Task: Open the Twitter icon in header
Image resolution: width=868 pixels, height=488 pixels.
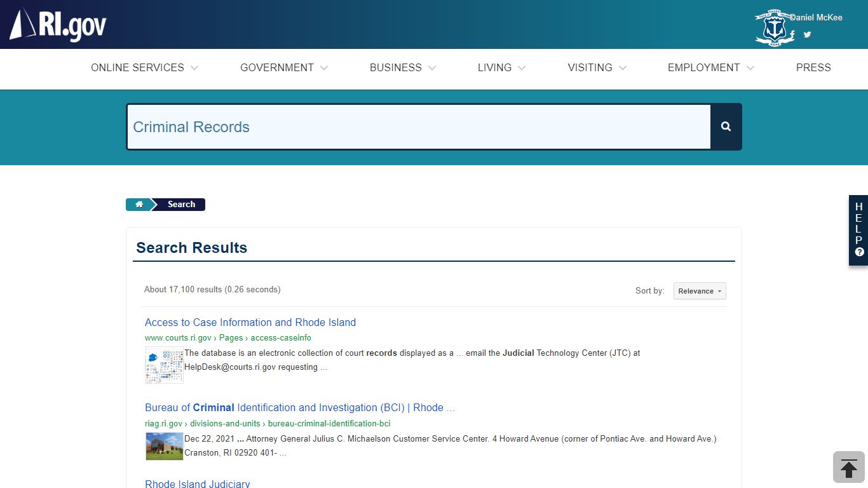Action: point(807,34)
